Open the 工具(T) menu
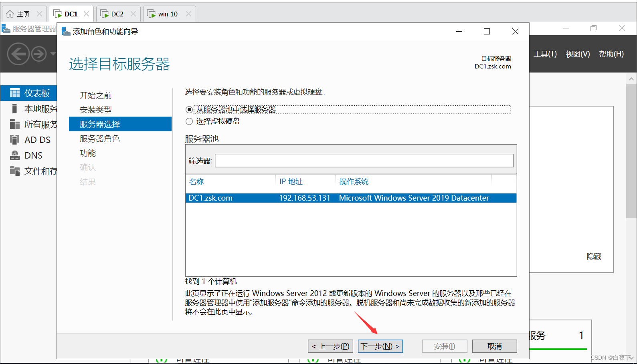Image resolution: width=637 pixels, height=364 pixels. [x=545, y=54]
